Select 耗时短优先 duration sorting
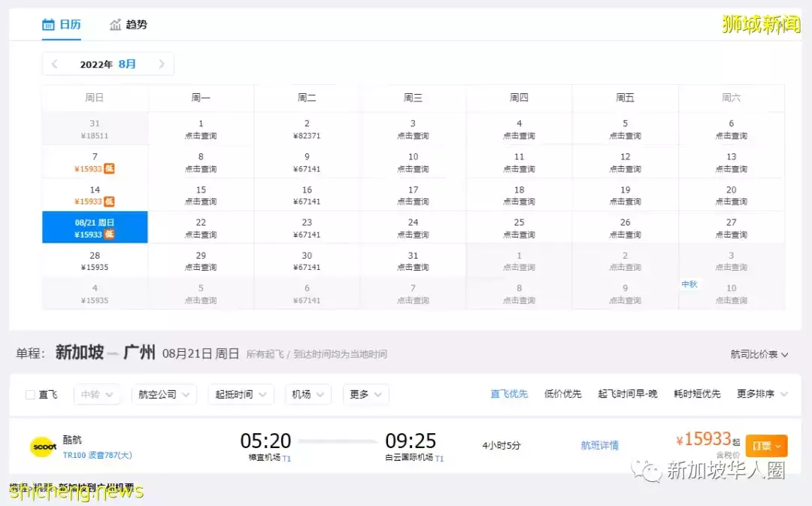Image resolution: width=812 pixels, height=506 pixels. [x=696, y=394]
